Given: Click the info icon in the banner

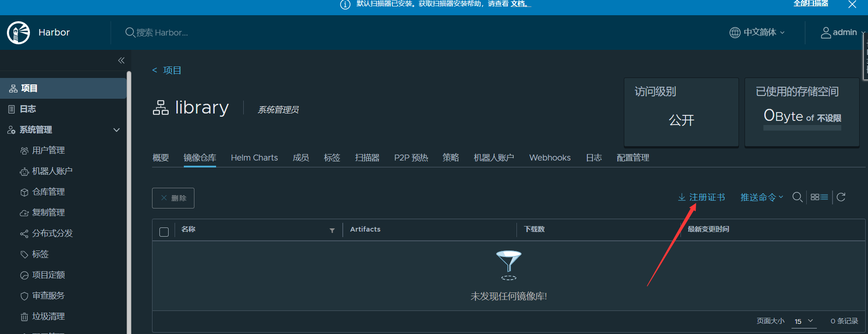Looking at the screenshot, I should pos(345,4).
